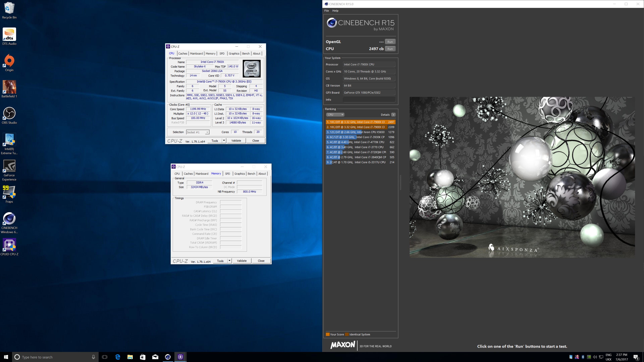
Task: Launch the DTS Audio desktop shortcut
Action: 9,37
